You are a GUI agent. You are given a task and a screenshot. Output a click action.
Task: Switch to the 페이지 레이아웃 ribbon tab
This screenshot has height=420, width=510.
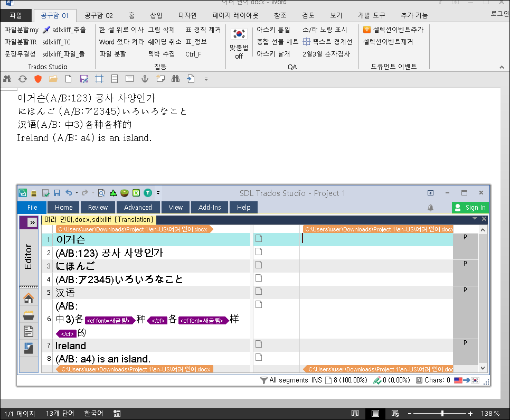pyautogui.click(x=235, y=15)
